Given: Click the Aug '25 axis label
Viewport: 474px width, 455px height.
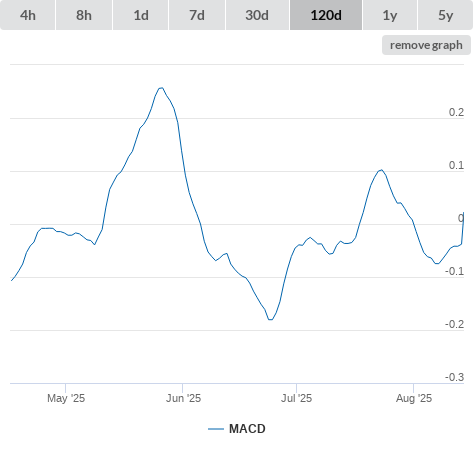Looking at the screenshot, I should click(x=414, y=398).
